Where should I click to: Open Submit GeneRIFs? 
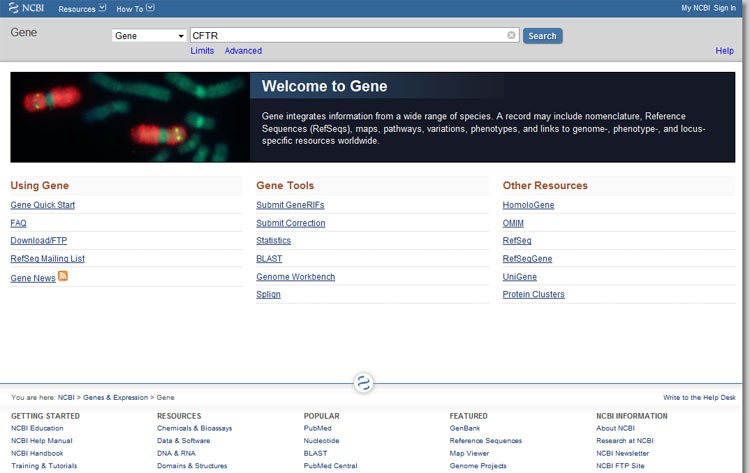coord(290,205)
